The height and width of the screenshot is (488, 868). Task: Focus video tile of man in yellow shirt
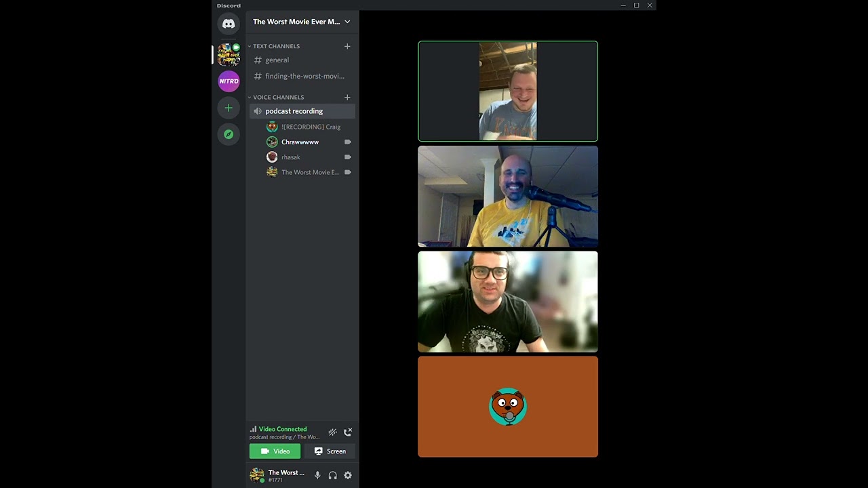coord(508,197)
